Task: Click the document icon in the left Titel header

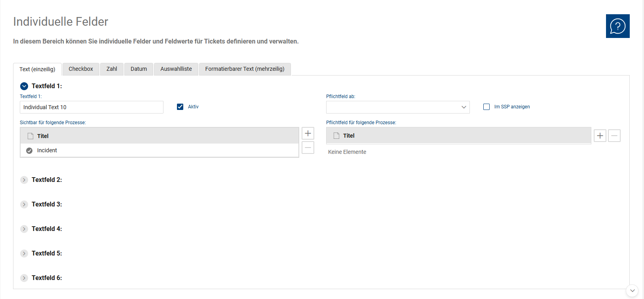Action: (x=30, y=136)
